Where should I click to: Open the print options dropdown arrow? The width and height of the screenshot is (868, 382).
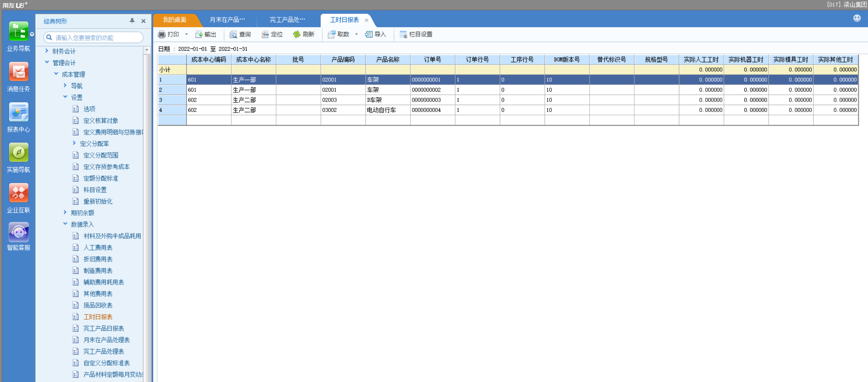(186, 35)
